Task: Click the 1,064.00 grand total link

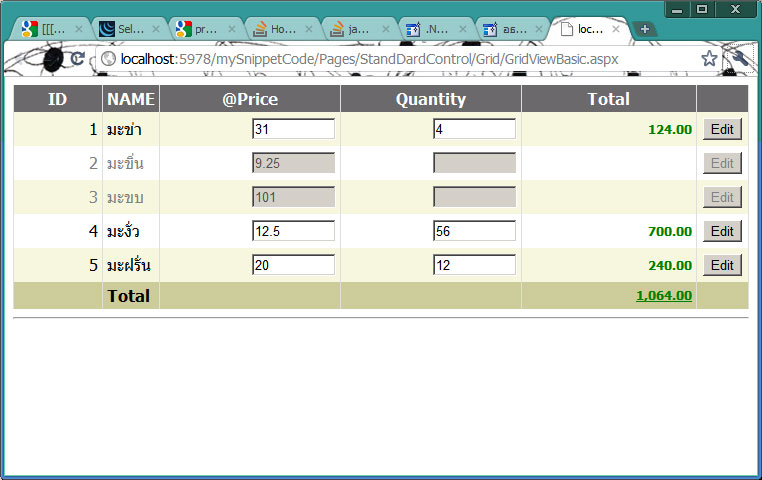Action: pyautogui.click(x=664, y=295)
